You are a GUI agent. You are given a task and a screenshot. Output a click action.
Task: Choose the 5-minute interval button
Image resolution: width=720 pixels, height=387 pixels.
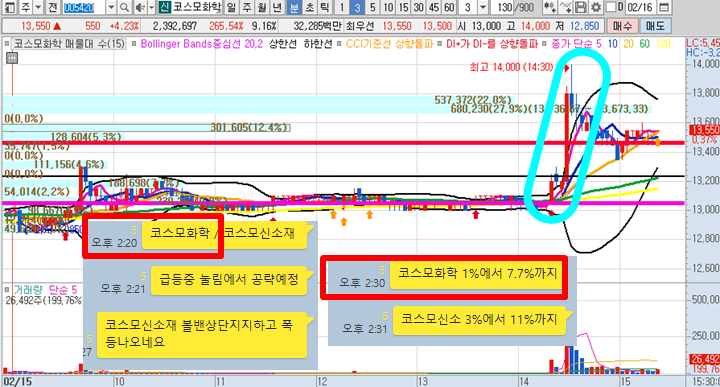(x=372, y=7)
